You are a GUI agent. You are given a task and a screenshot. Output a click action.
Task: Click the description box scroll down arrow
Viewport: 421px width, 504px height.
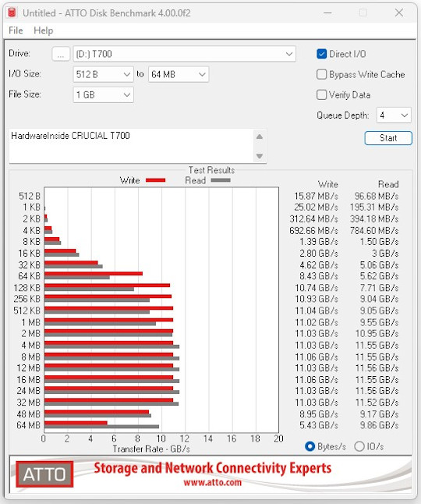point(260,156)
